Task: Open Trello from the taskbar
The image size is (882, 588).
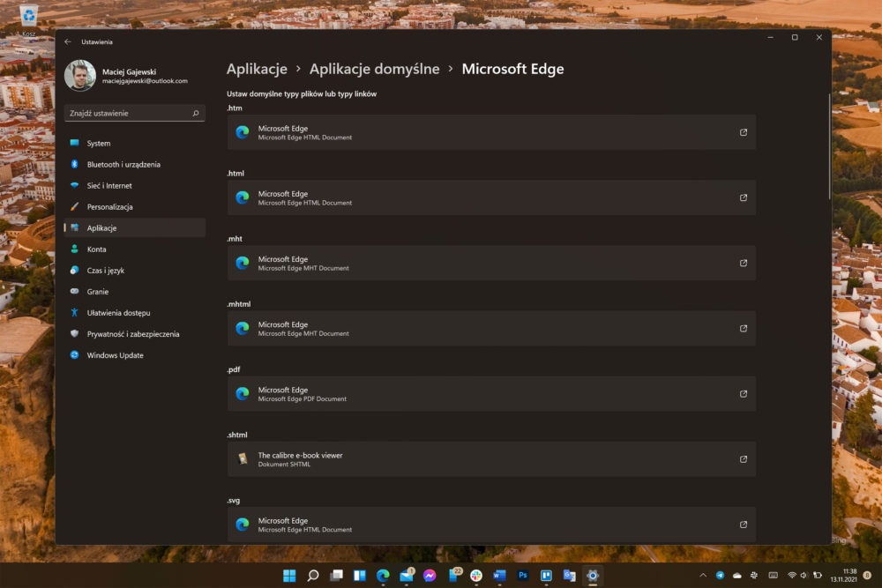Action: (x=546, y=575)
